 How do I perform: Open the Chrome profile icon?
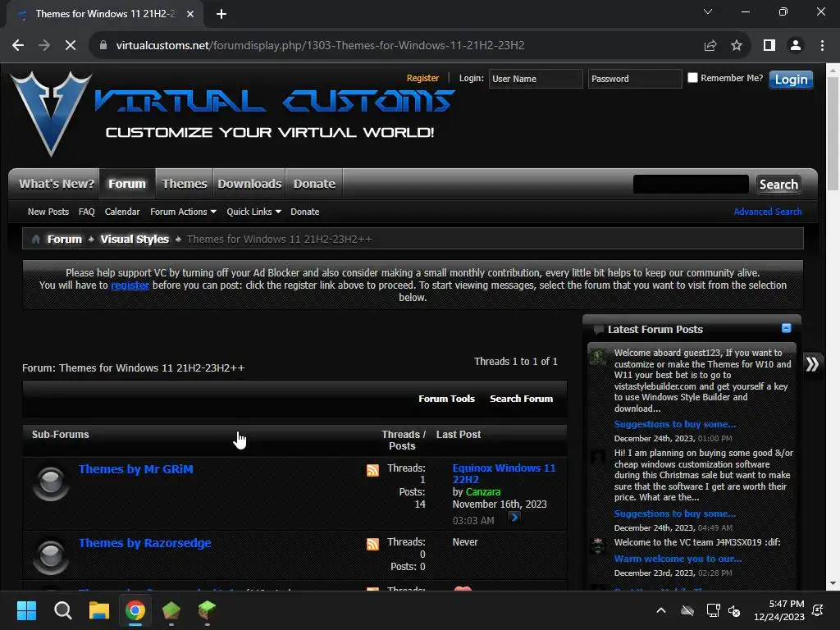click(x=796, y=46)
